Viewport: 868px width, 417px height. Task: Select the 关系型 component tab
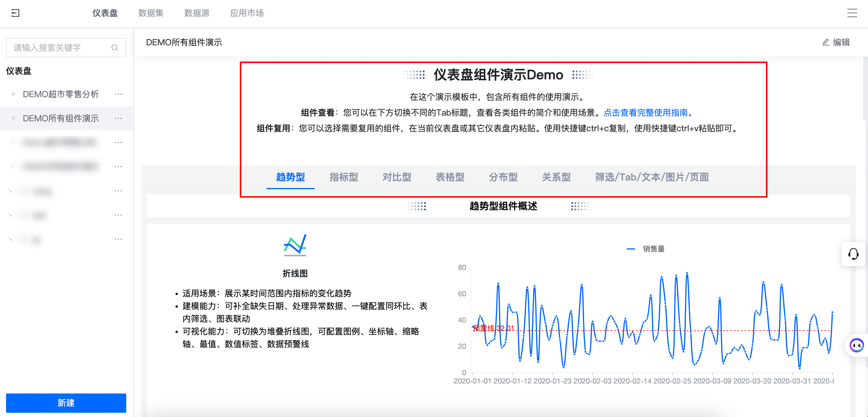(x=556, y=177)
